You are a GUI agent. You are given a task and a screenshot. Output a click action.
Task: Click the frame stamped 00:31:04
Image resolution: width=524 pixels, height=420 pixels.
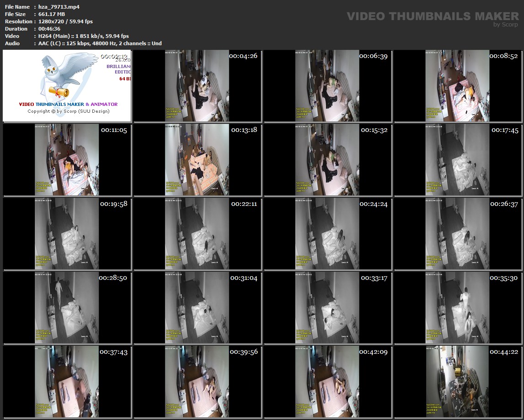point(197,308)
